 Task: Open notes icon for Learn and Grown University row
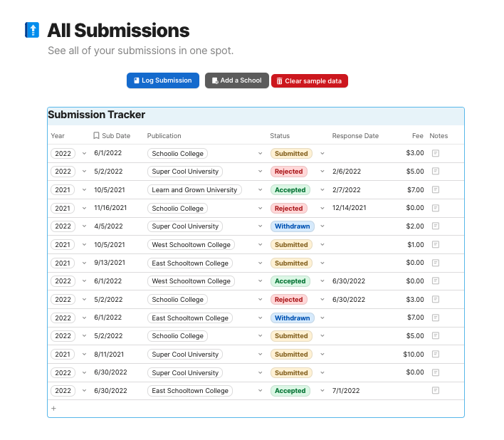[436, 190]
